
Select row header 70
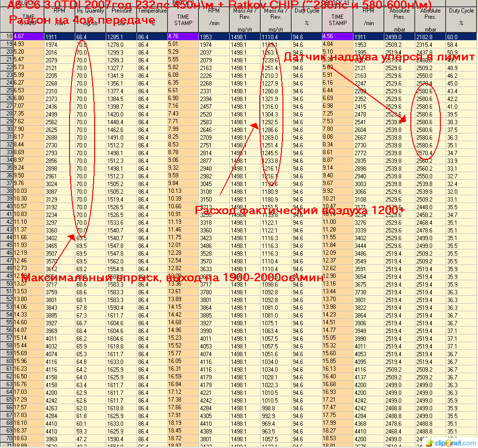7,438
